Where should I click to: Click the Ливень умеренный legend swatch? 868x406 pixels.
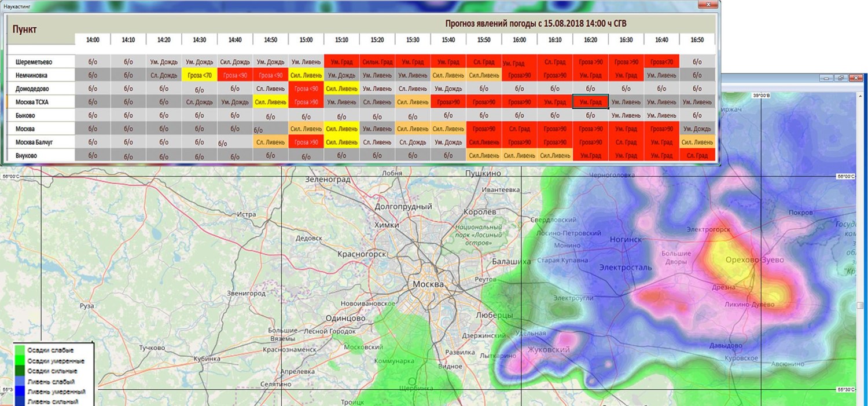pyautogui.click(x=20, y=392)
